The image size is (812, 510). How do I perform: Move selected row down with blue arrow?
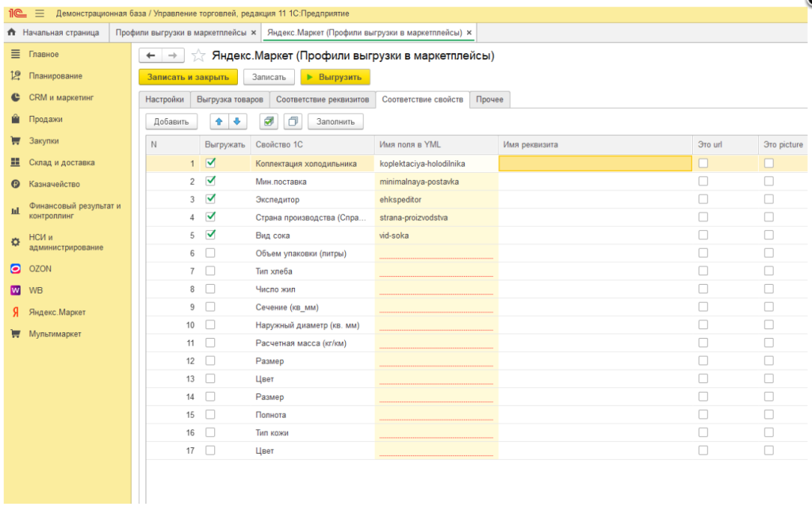point(236,121)
